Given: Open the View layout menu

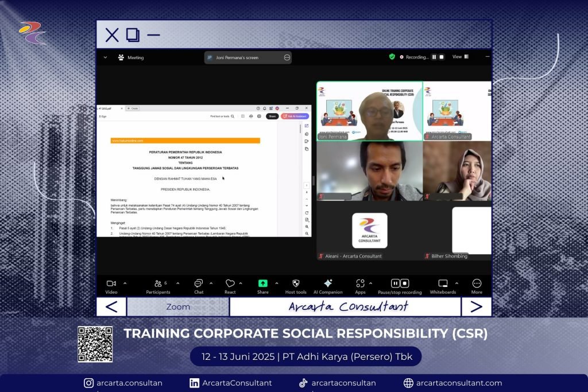Looking at the screenshot, I should pyautogui.click(x=460, y=57).
